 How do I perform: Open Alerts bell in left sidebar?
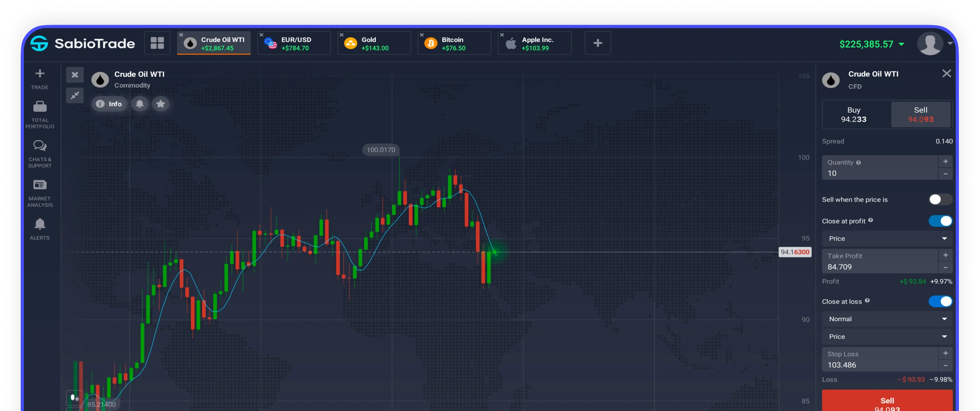(x=40, y=224)
